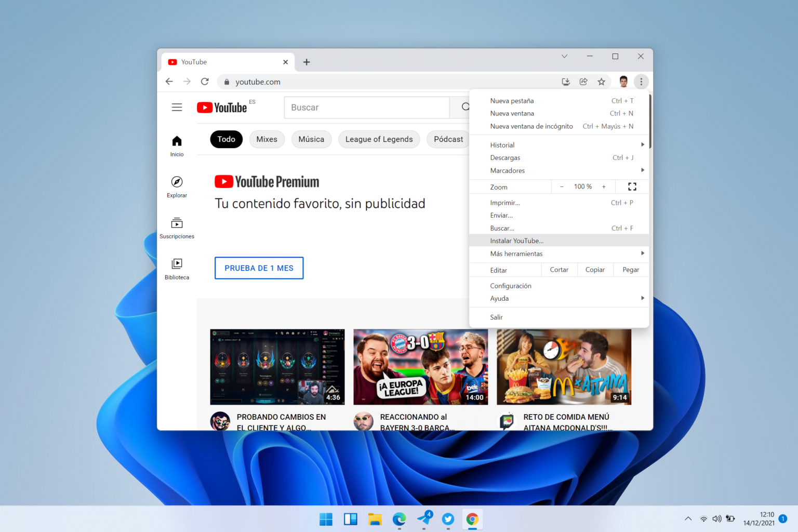Click the browser back arrow
This screenshot has width=798, height=532.
point(169,82)
